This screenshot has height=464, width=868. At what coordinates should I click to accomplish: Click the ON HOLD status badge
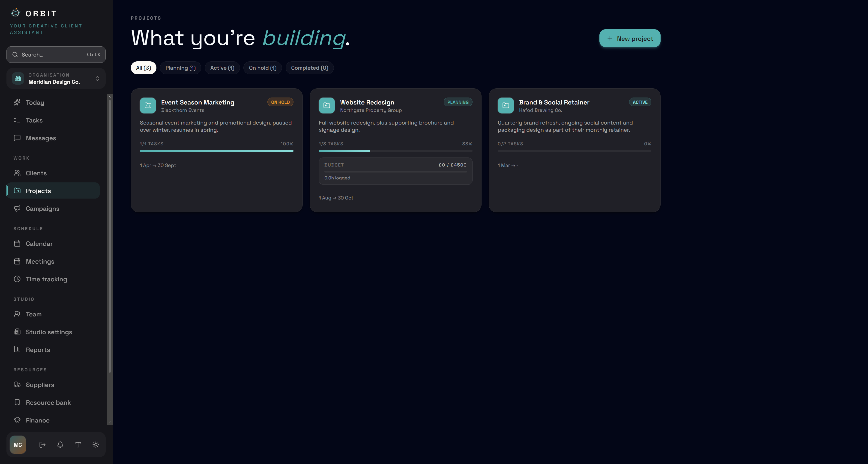280,102
